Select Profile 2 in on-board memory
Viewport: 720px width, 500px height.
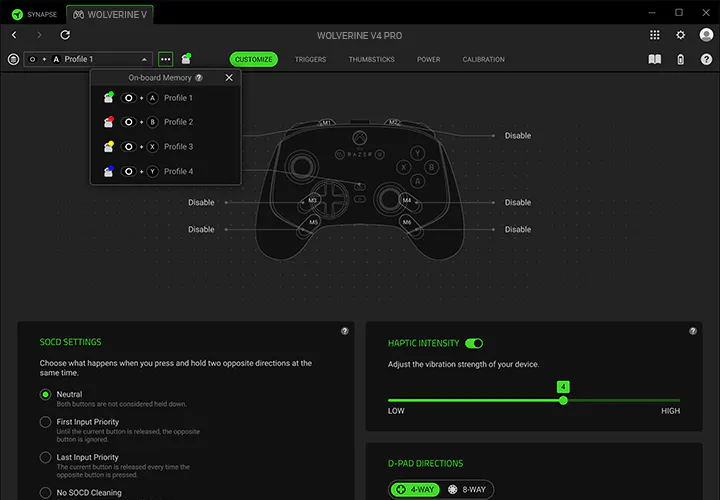[165, 122]
